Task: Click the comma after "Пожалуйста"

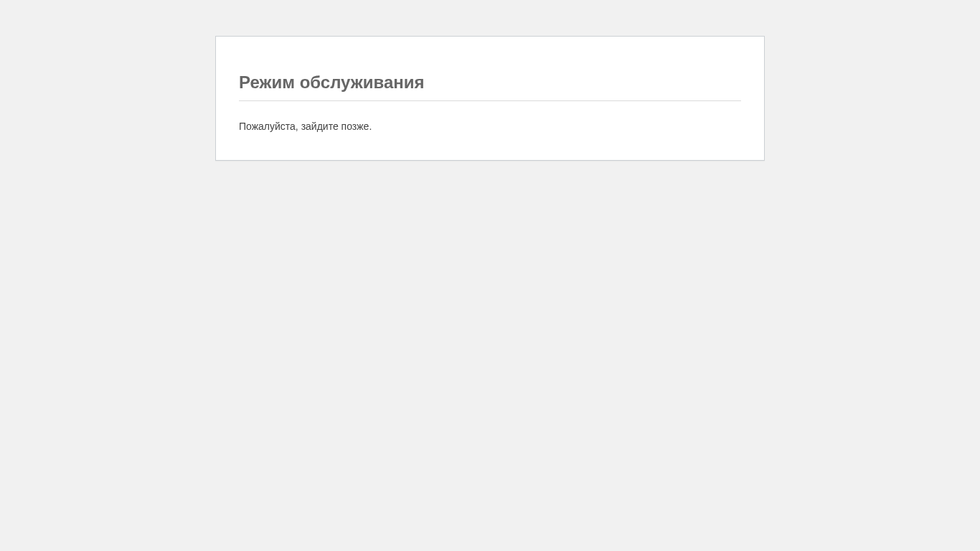Action: tap(296, 130)
